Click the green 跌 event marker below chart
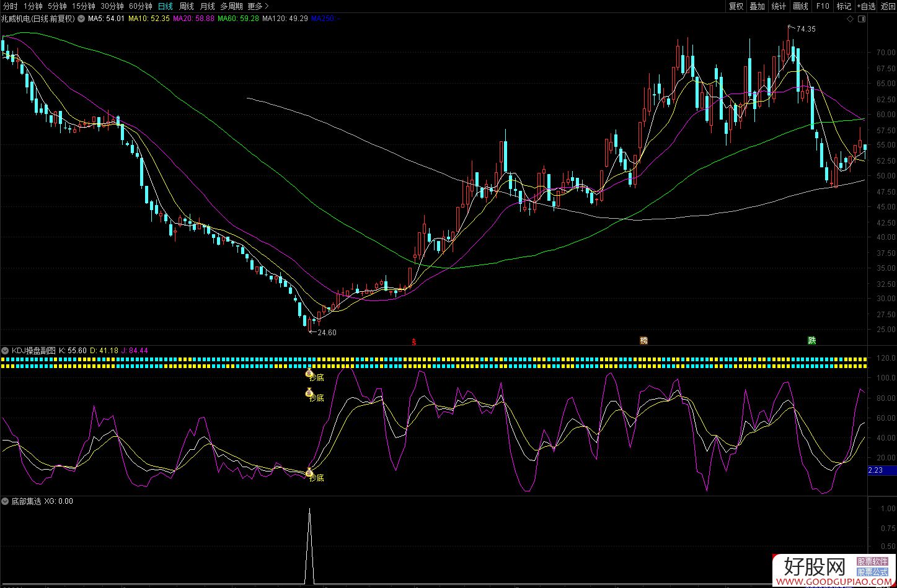Image resolution: width=897 pixels, height=588 pixels. click(x=811, y=341)
